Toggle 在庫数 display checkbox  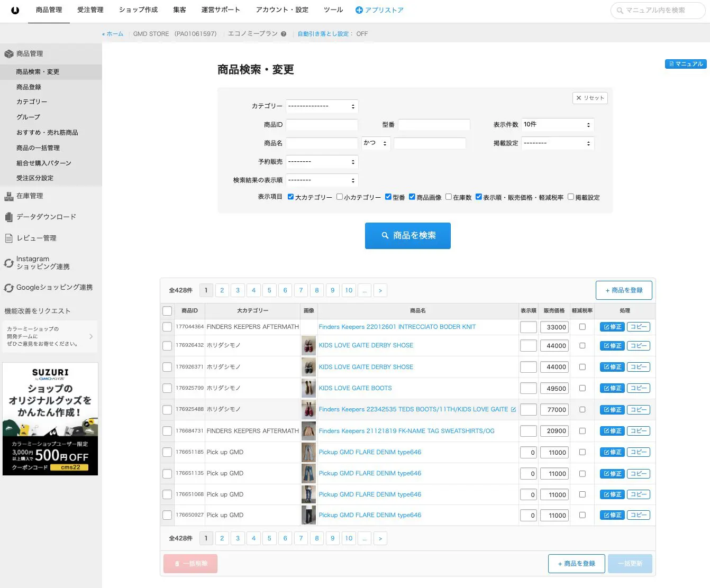click(x=449, y=197)
